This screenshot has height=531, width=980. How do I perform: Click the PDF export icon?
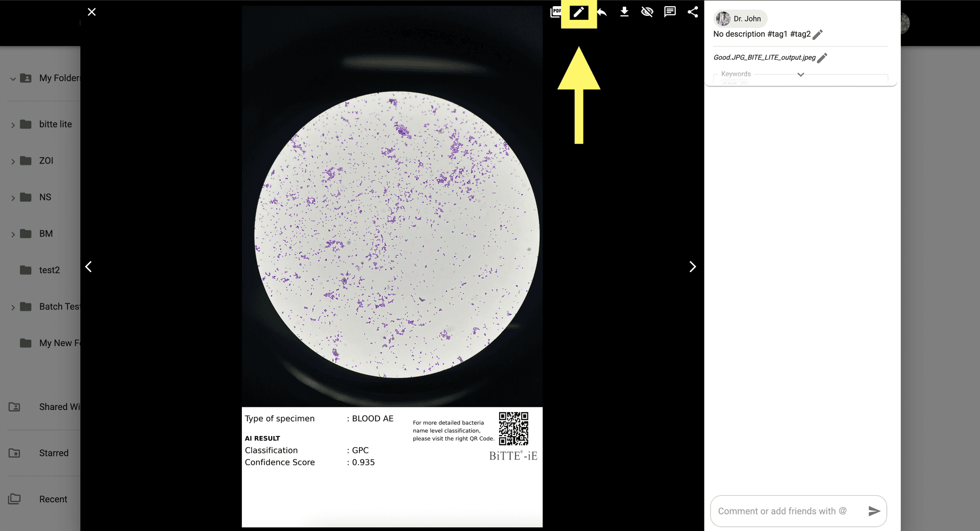[555, 12]
